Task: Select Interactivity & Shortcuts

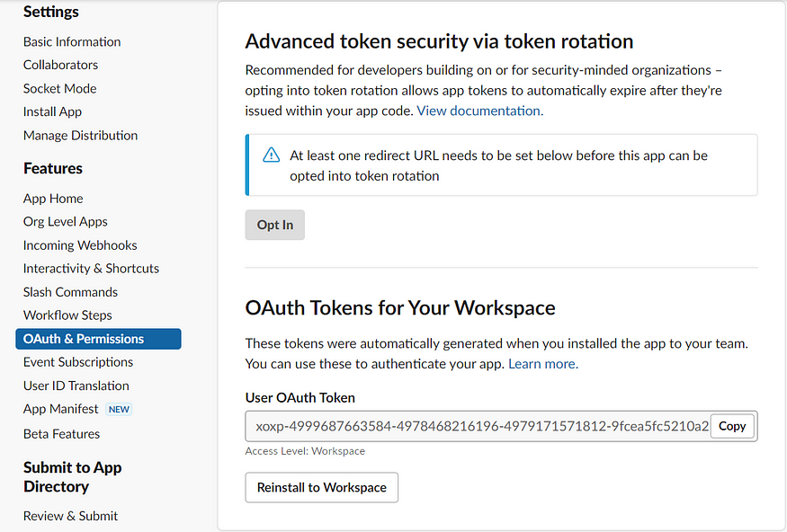Action: [91, 269]
